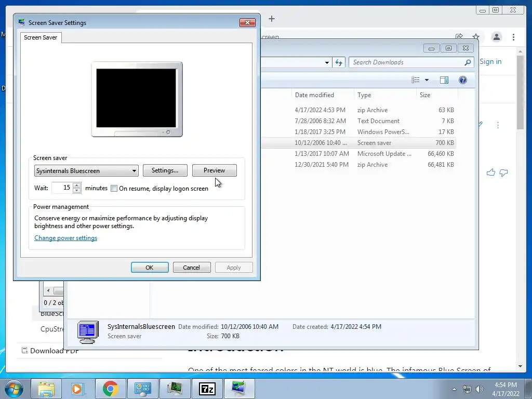
Task: Show hidden tray icons arrow
Action: click(x=454, y=389)
